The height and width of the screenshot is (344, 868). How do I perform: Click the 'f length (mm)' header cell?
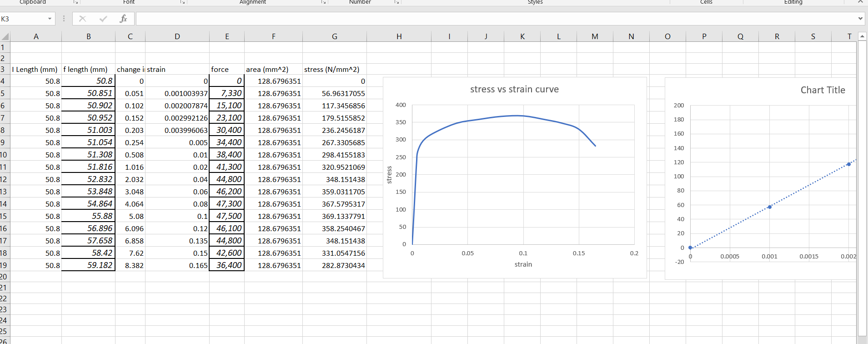[x=89, y=69]
